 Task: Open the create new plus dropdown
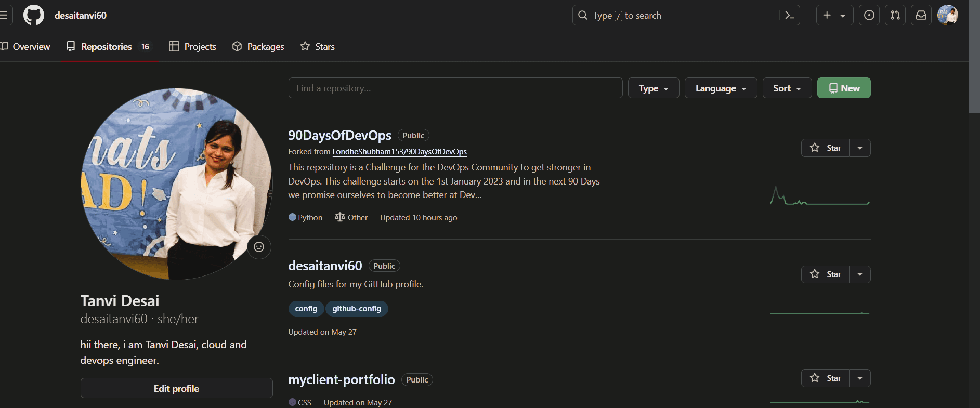click(x=834, y=16)
